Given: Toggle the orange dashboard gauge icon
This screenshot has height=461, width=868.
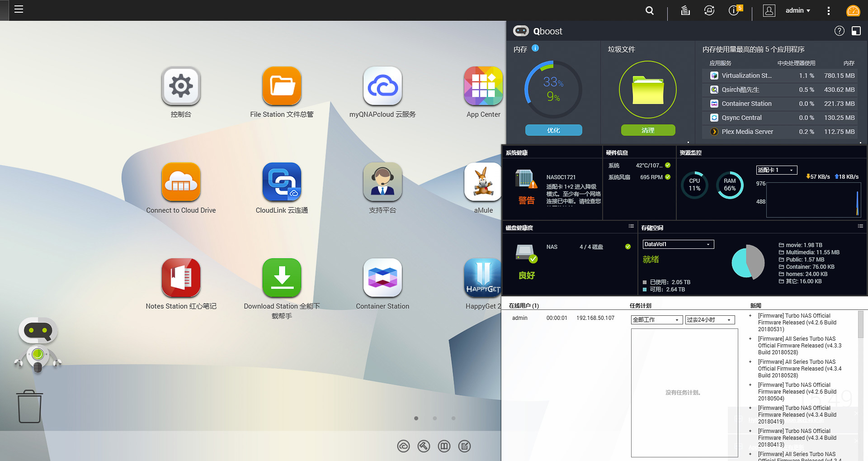Looking at the screenshot, I should pyautogui.click(x=853, y=10).
